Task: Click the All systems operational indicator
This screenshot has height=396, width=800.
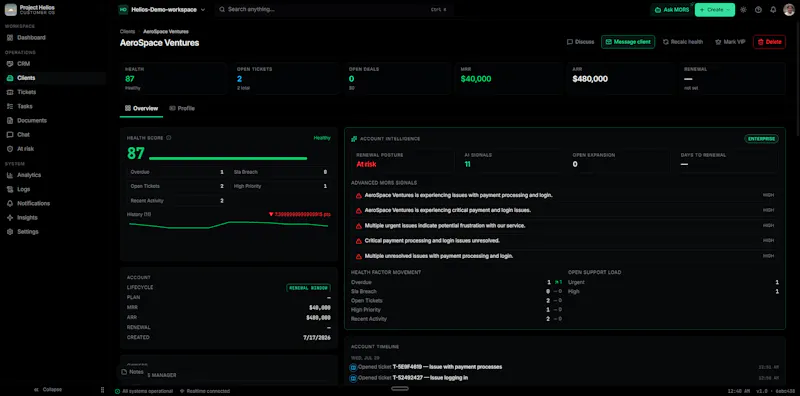Action: tap(144, 391)
